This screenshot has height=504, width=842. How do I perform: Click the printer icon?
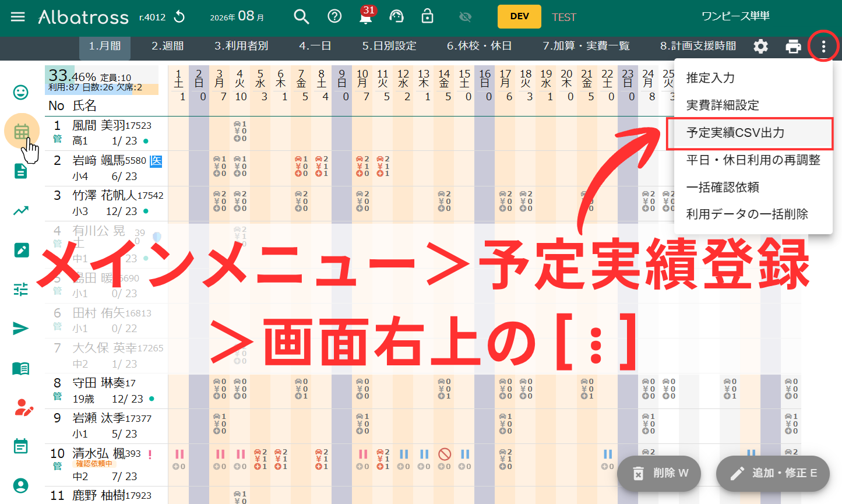[x=793, y=47]
